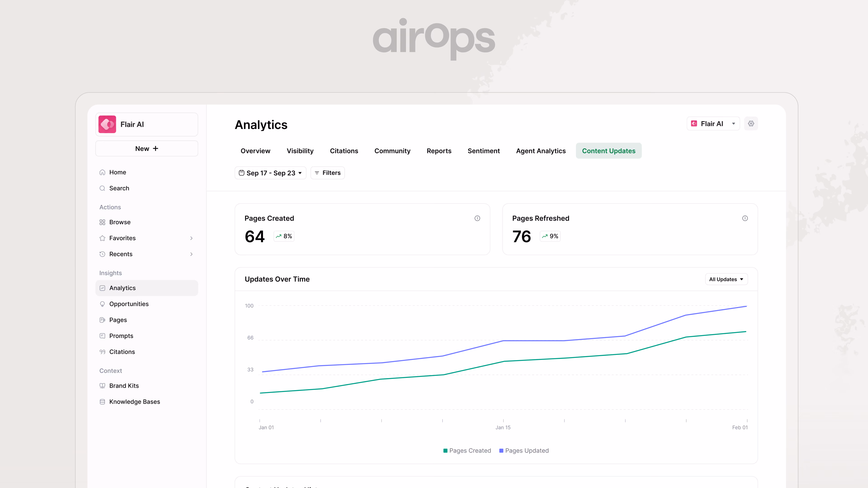Click the Flair AI pink logo icon
The width and height of the screenshot is (868, 488).
click(107, 124)
